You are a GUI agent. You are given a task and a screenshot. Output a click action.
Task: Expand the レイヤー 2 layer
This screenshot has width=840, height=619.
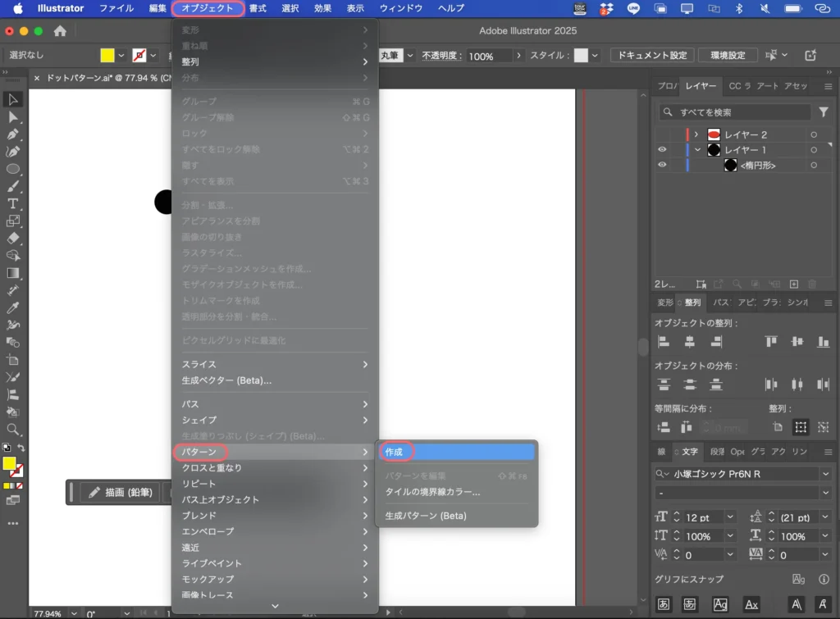point(696,134)
